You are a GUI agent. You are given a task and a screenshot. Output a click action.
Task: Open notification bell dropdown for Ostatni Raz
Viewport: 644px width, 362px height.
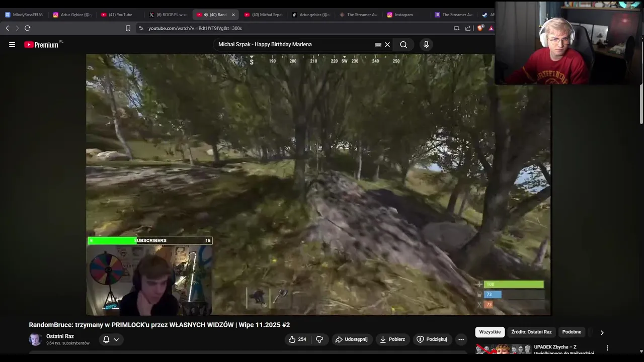coord(111,339)
